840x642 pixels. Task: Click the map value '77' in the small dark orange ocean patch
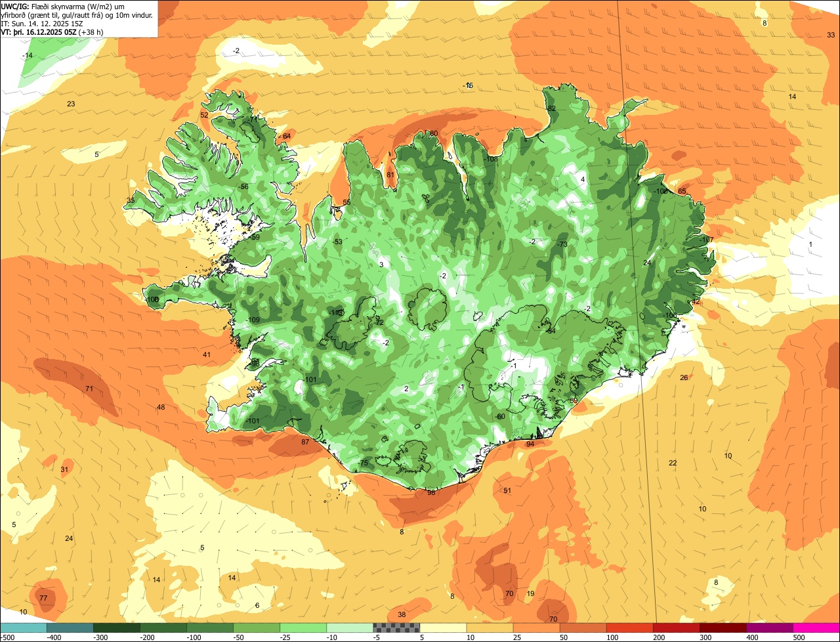point(43,599)
